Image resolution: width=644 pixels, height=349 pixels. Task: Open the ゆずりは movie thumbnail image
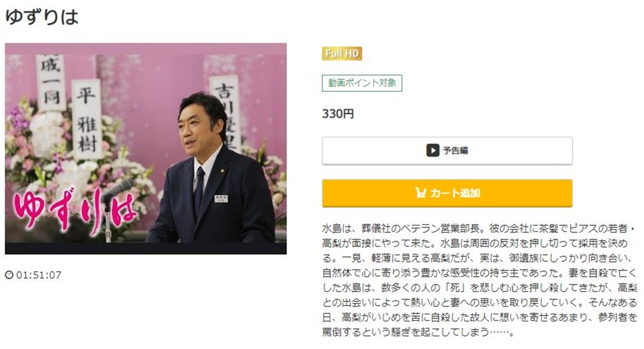pos(146,149)
